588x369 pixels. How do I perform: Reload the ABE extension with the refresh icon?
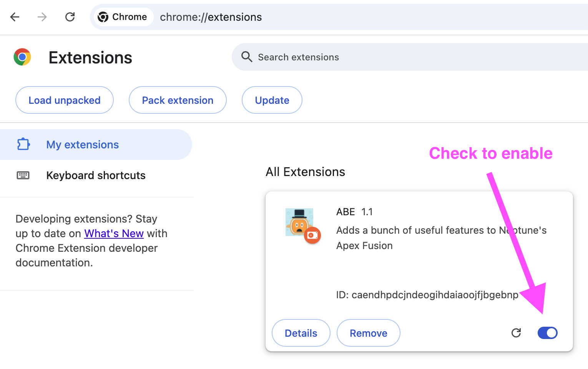[516, 333]
